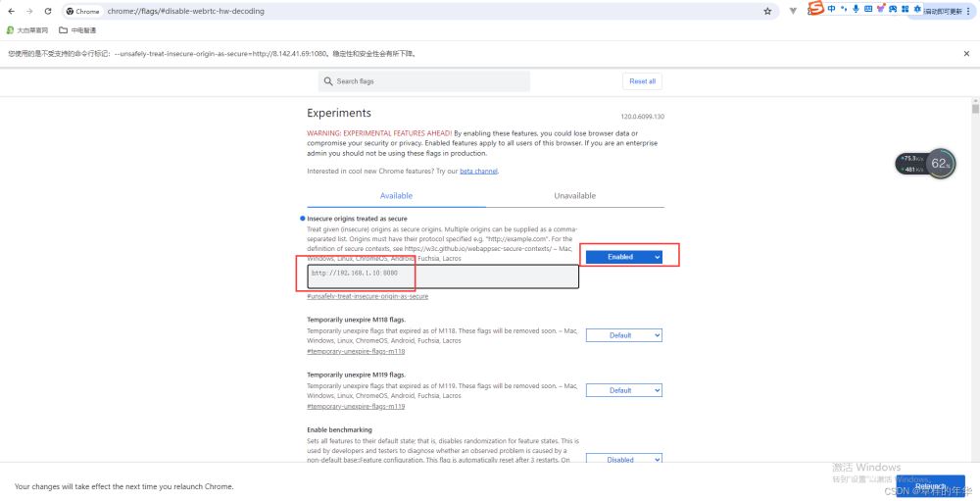Viewport: 980px width, 501px height.
Task: Click the insecure origins URL text box
Action: (x=443, y=276)
